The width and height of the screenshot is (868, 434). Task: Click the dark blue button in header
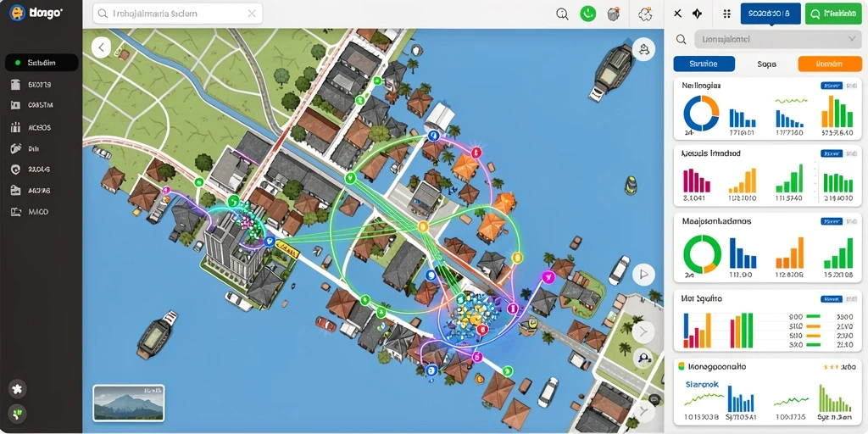770,14
